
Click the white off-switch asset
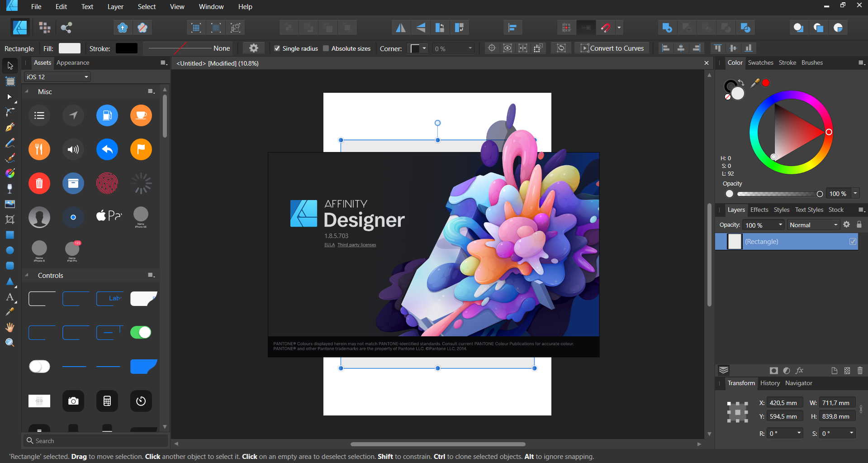point(39,367)
